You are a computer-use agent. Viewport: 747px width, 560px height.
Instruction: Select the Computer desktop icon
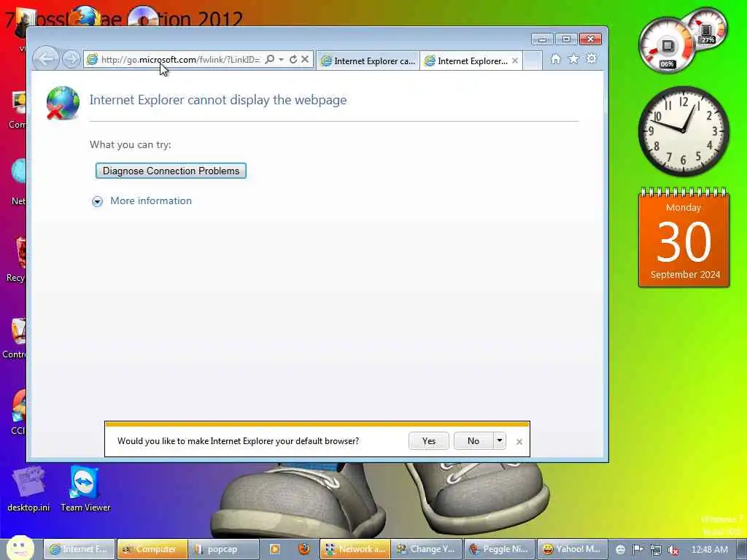tap(18, 111)
